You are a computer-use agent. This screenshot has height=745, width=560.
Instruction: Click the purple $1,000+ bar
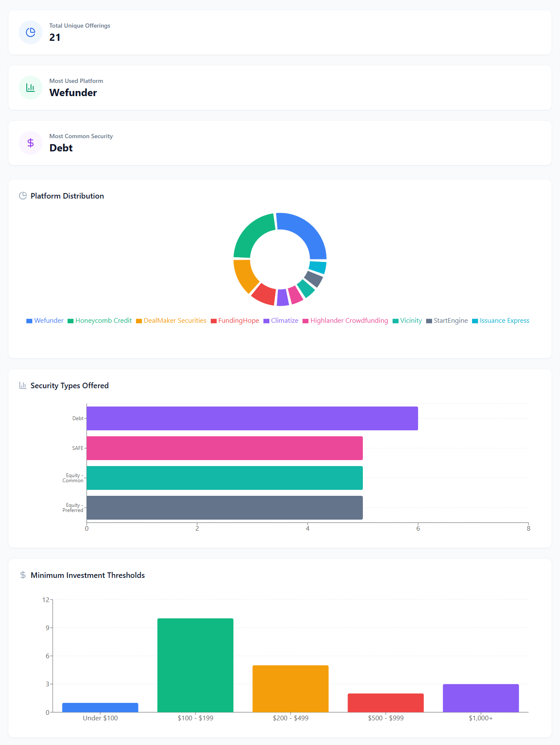(481, 698)
